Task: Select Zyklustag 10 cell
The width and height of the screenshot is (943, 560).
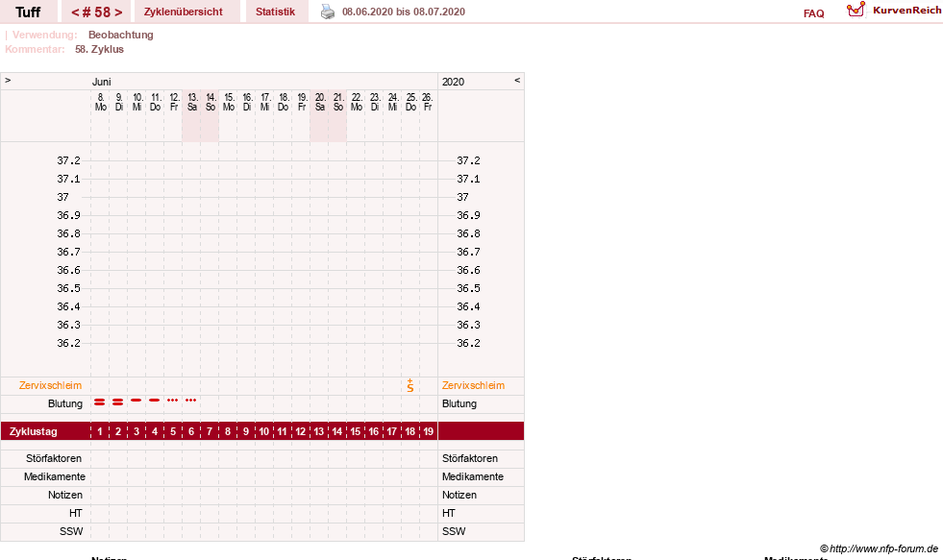Action: pos(264,431)
